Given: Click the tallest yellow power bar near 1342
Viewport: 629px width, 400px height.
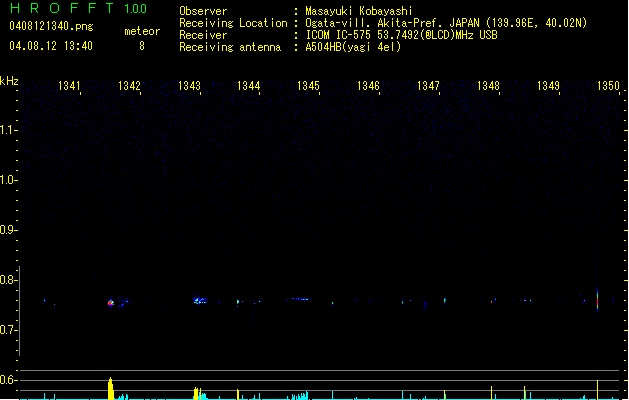Looking at the screenshot, I should (111, 388).
